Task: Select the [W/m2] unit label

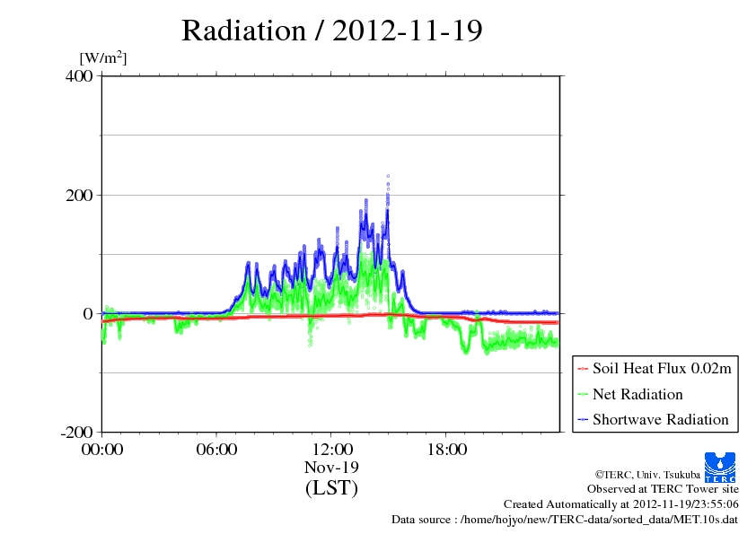Action: click(103, 57)
